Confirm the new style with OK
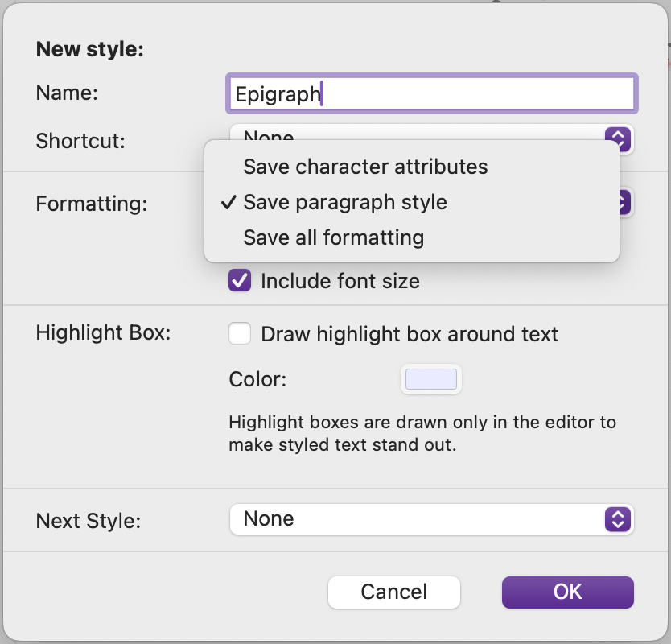Image resolution: width=671 pixels, height=644 pixels. tap(567, 592)
